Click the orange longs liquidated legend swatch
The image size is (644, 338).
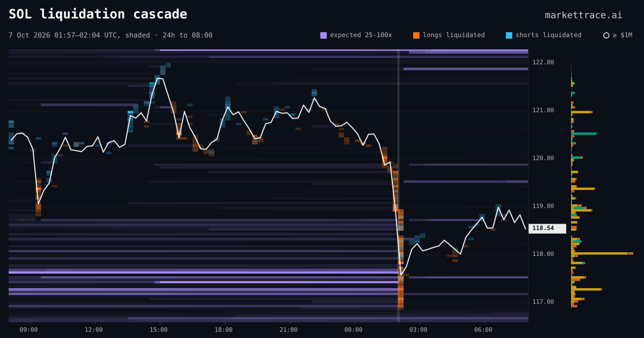click(416, 35)
